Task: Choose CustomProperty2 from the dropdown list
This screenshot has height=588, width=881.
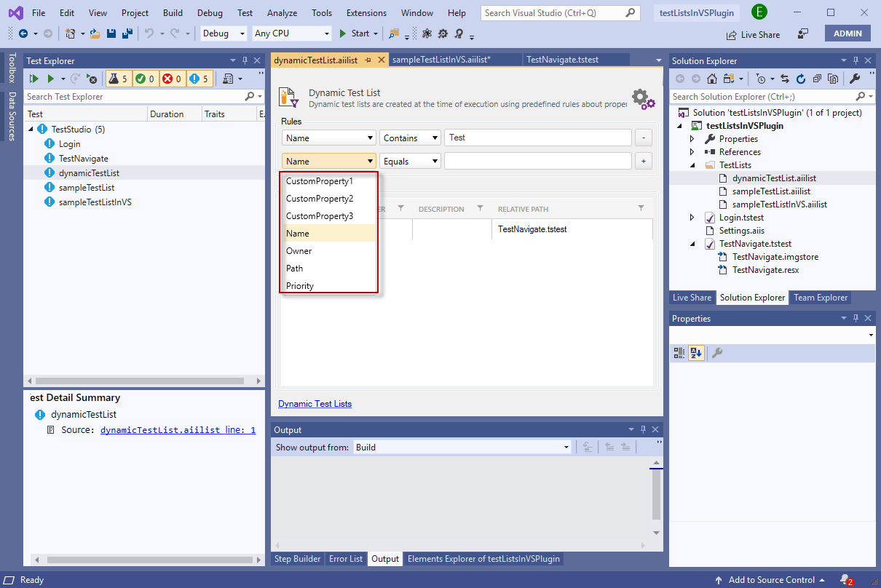Action: point(328,199)
